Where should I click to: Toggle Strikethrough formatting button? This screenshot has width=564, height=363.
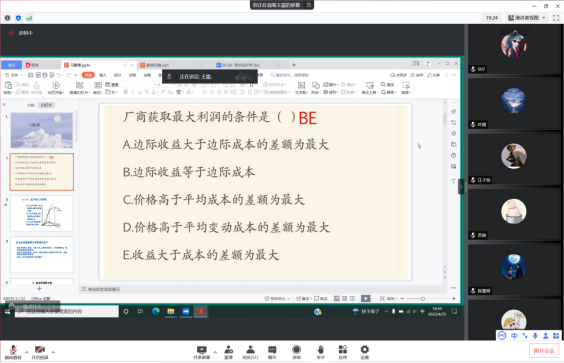[x=146, y=92]
